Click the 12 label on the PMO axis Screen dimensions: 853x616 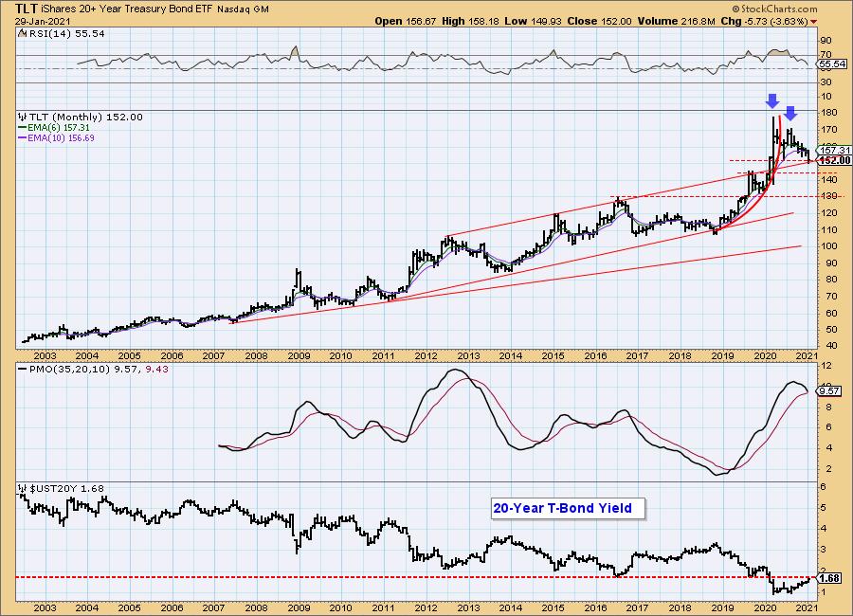point(826,365)
